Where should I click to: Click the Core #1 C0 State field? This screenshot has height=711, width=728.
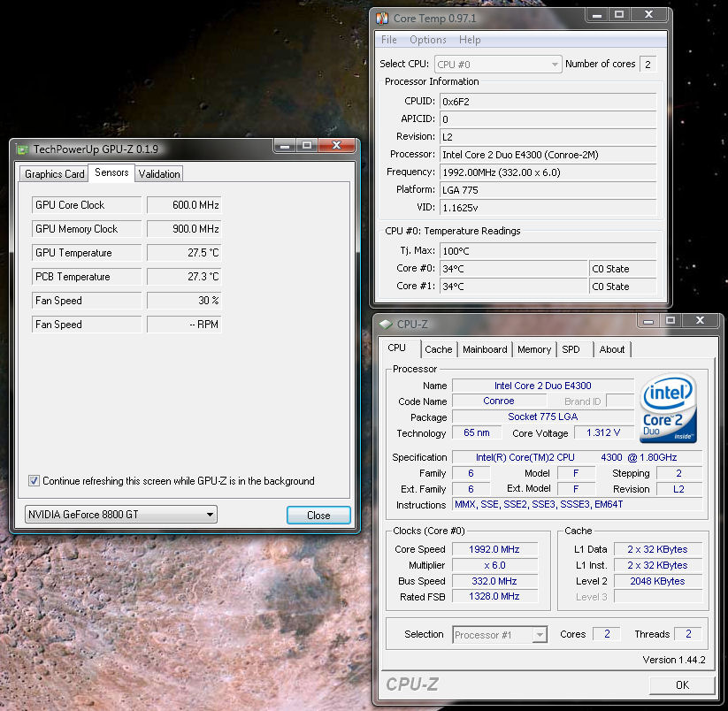623,287
